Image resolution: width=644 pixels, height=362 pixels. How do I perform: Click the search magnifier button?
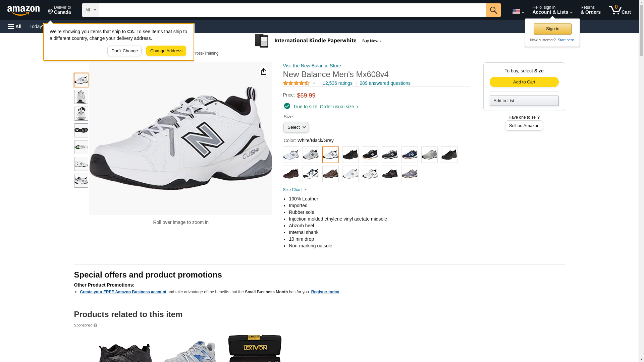[493, 10]
